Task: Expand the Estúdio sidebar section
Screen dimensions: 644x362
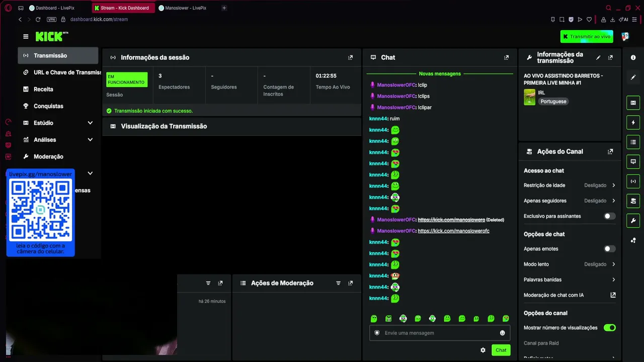Action: coord(90,123)
